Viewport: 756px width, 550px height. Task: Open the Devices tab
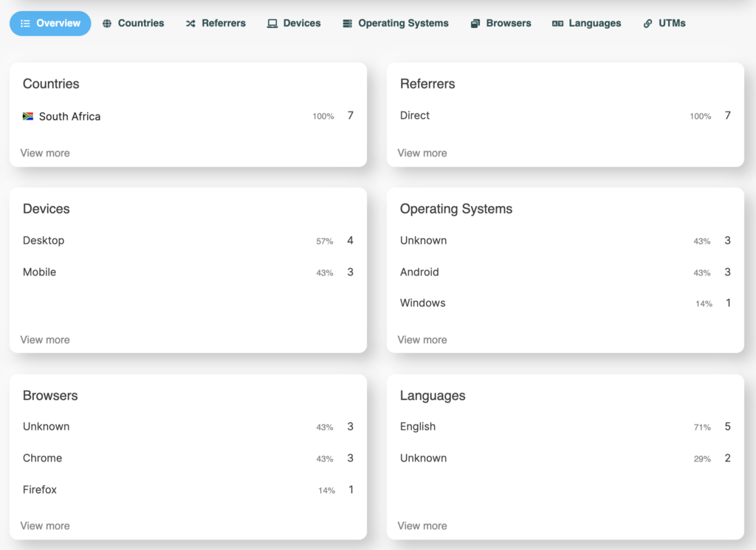click(294, 24)
